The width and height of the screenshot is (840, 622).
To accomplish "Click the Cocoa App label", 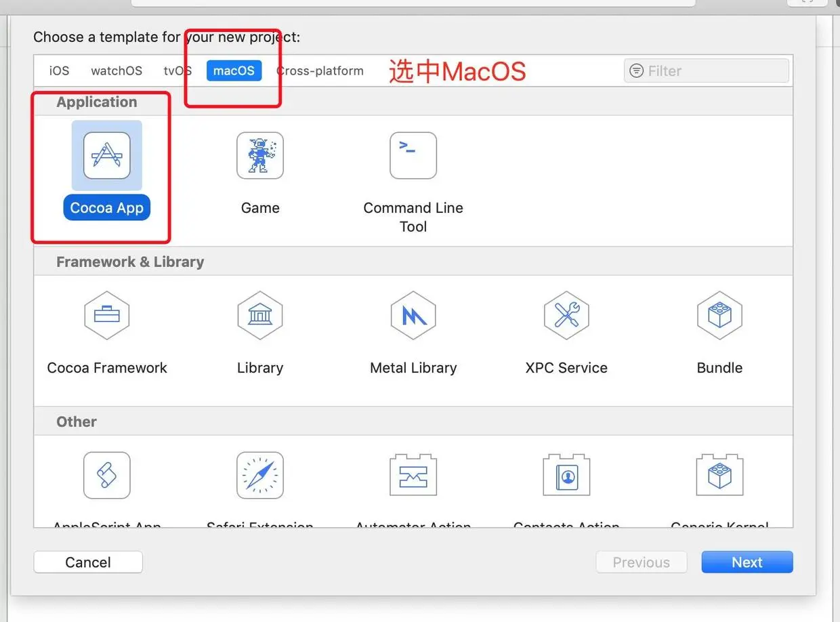I will (x=107, y=207).
